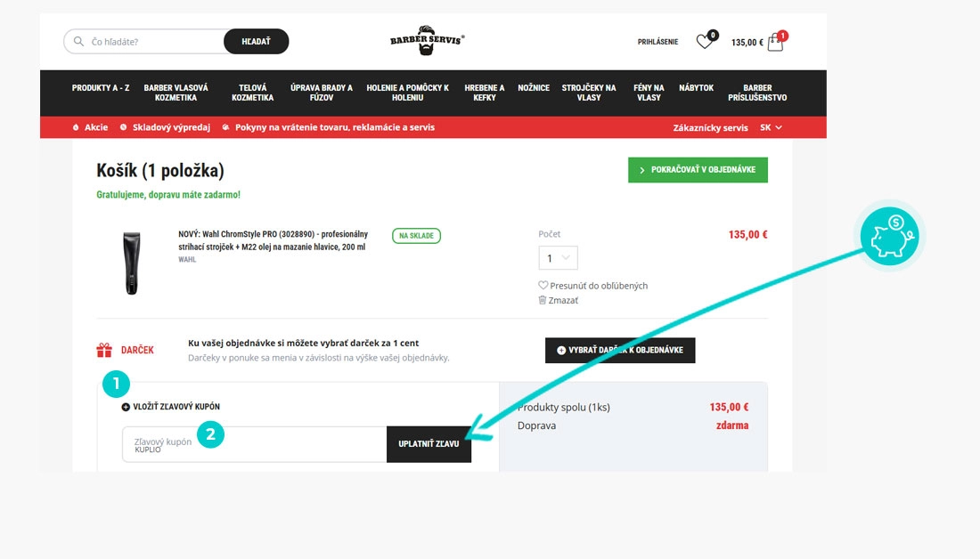Click the teal piggy bank icon
980x559 pixels.
point(889,237)
